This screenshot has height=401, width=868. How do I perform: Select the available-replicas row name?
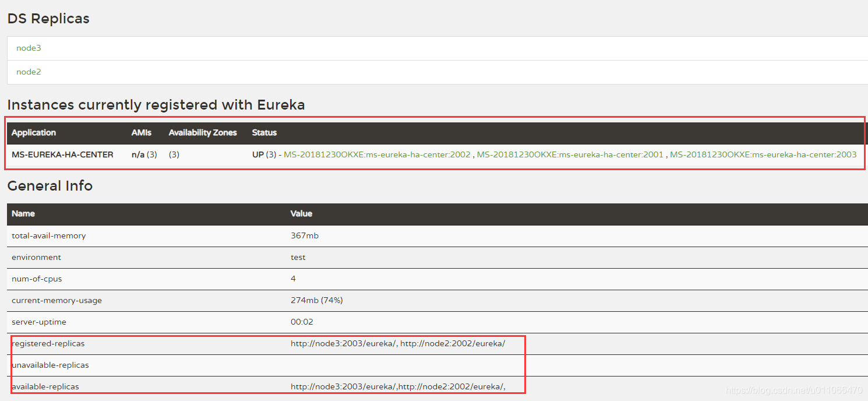45,386
